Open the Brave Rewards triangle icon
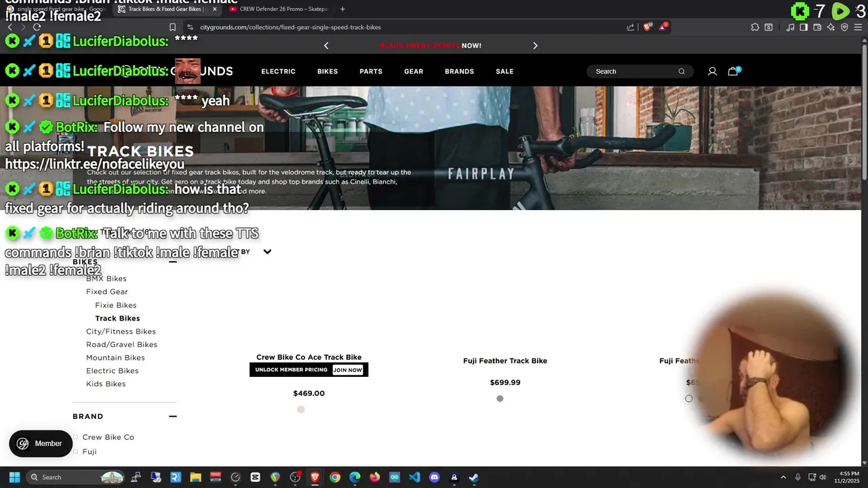This screenshot has width=868, height=488. (664, 27)
